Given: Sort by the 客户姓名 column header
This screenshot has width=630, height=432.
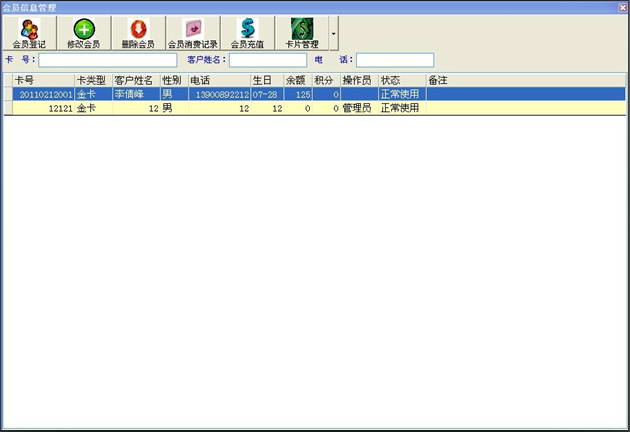Looking at the screenshot, I should tap(136, 80).
